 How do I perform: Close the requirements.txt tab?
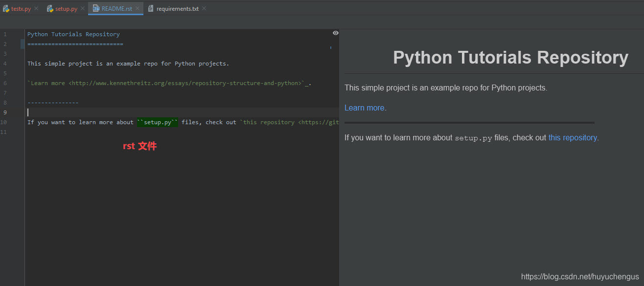click(x=204, y=8)
